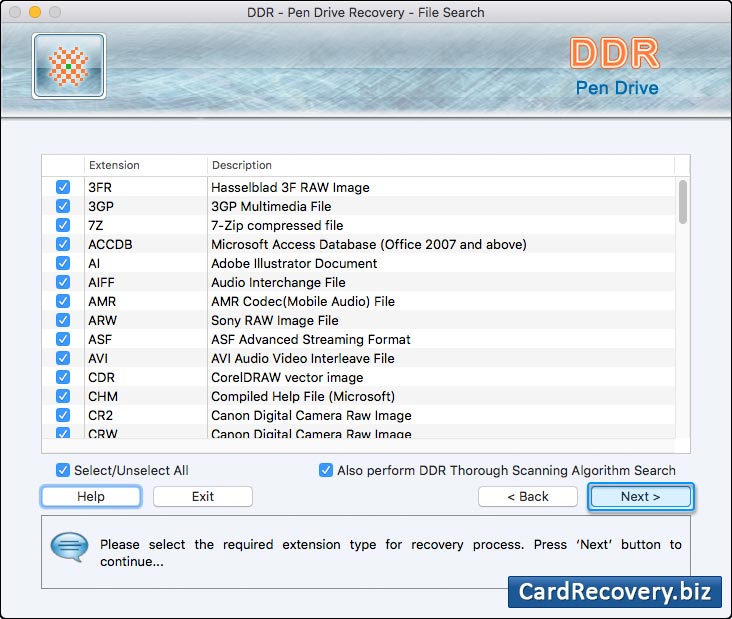Select the Hasselblad 3F RAW Image description
The width and height of the screenshot is (732, 619).
[x=290, y=187]
